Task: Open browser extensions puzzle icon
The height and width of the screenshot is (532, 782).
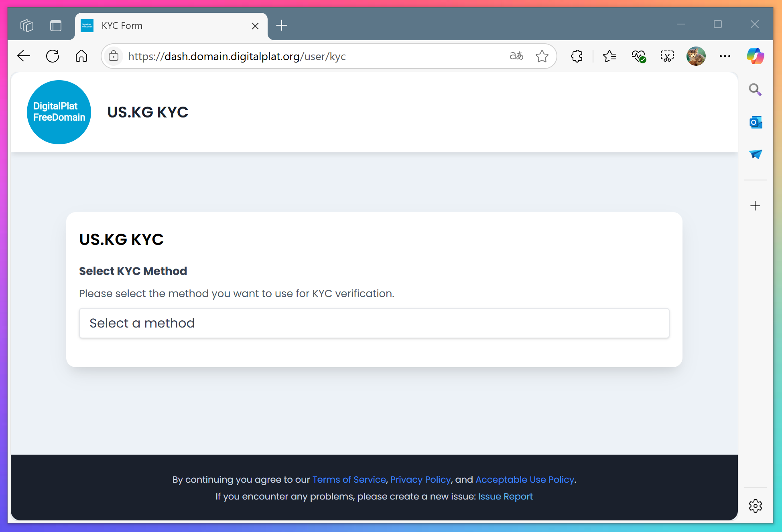Action: tap(577, 56)
